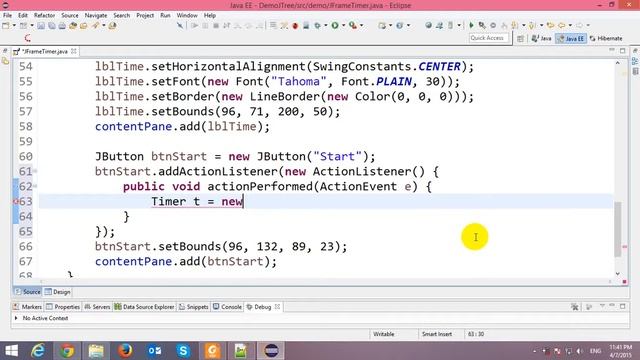The height and width of the screenshot is (360, 640).
Task: Click the Run Last Tool icon
Action: pyautogui.click(x=353, y=25)
